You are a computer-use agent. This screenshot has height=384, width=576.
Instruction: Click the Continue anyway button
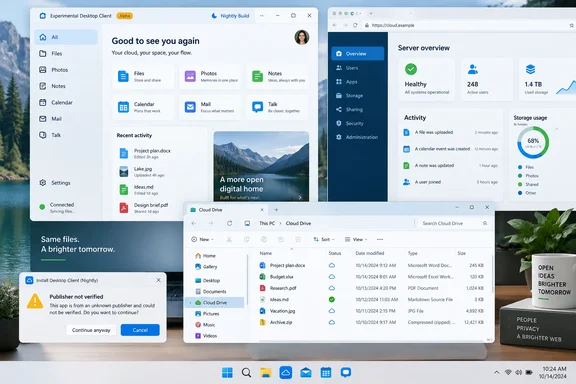(x=91, y=330)
